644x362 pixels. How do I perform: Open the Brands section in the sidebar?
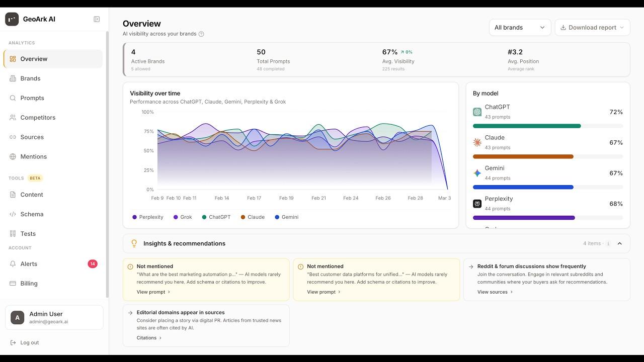(31, 78)
